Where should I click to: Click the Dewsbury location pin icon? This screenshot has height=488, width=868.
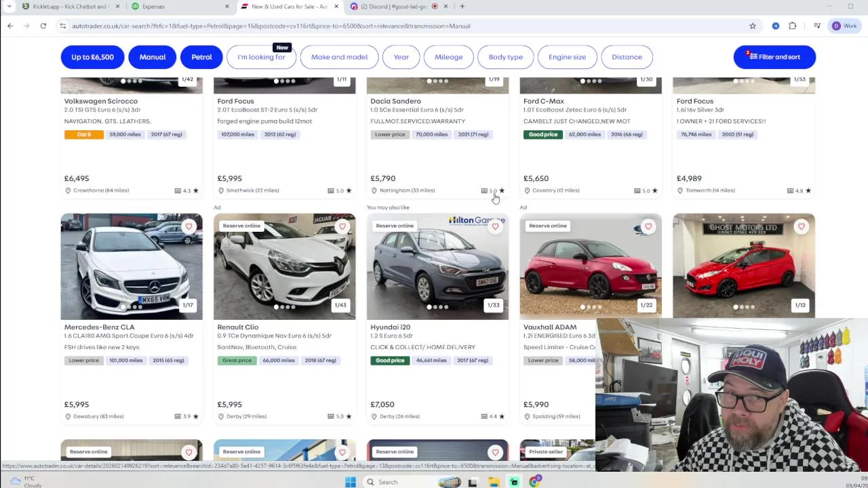(68, 416)
